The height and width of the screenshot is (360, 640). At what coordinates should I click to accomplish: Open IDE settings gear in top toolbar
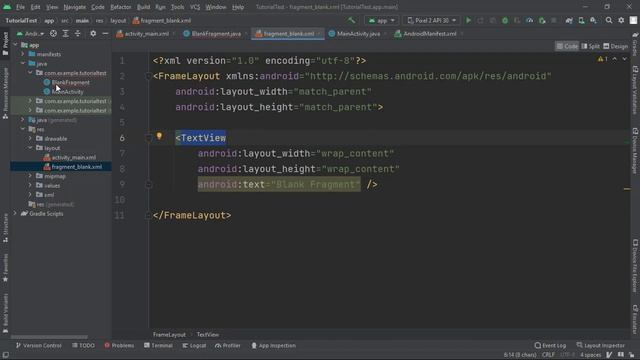(x=621, y=20)
